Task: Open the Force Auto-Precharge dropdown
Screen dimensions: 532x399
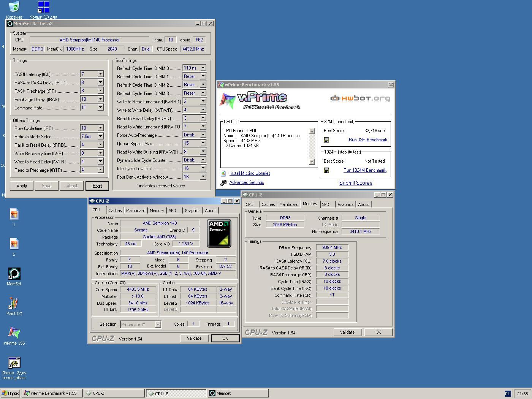Action: 203,135
